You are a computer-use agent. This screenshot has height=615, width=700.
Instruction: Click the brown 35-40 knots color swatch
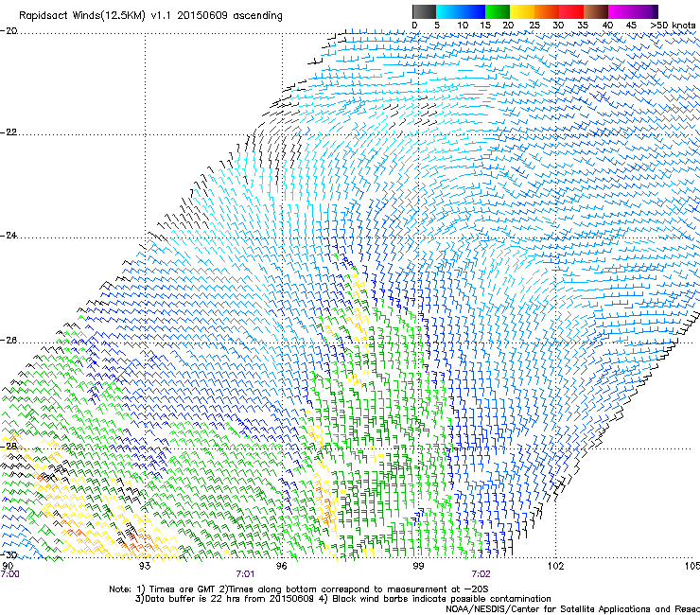coord(597,11)
